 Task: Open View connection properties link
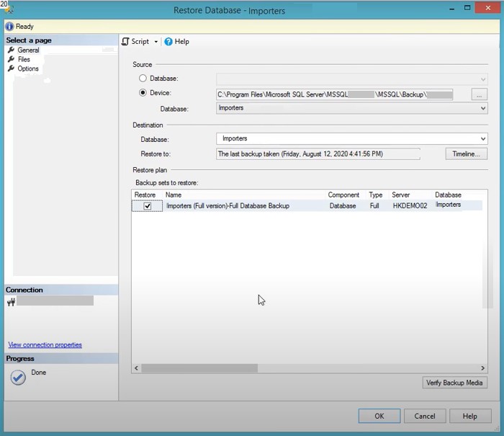(45, 345)
